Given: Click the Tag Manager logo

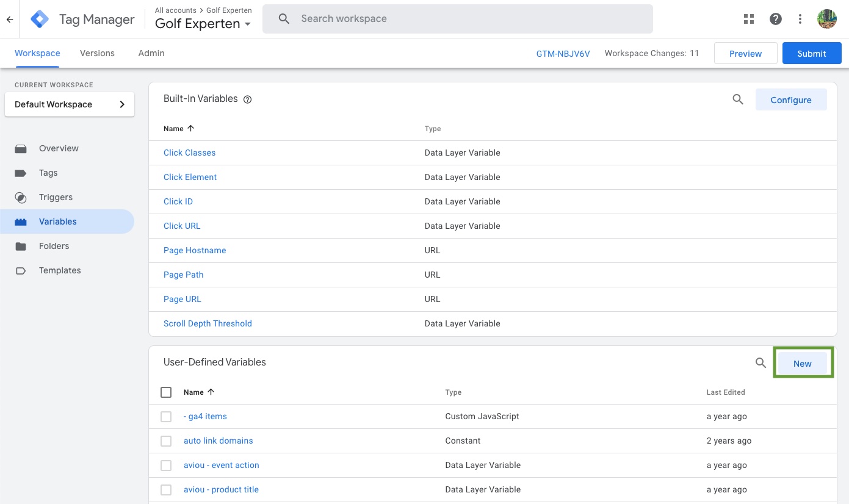Looking at the screenshot, I should point(40,20).
